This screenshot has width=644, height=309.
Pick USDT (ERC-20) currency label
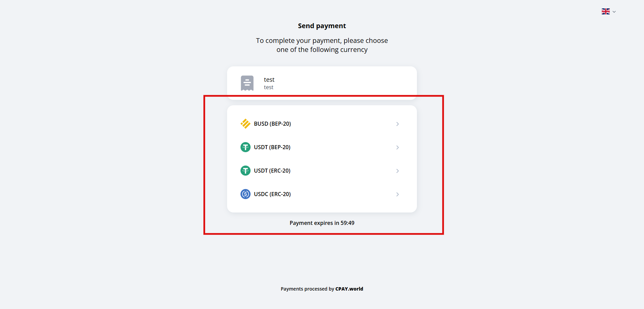[x=272, y=171]
